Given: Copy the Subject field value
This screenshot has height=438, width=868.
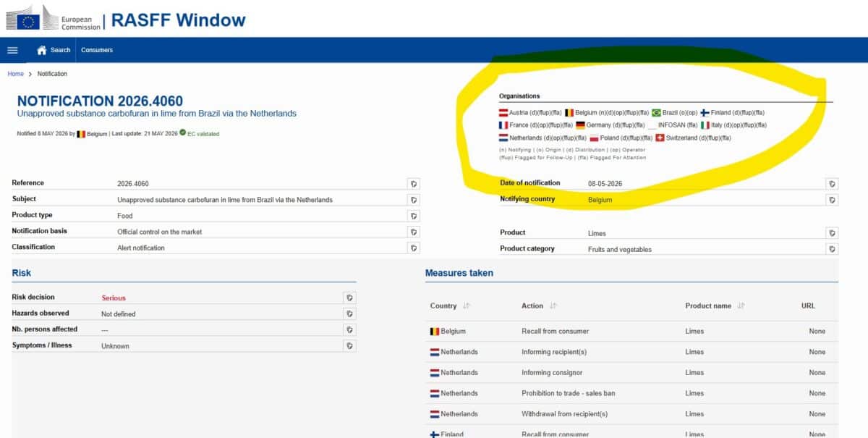Looking at the screenshot, I should tap(413, 200).
